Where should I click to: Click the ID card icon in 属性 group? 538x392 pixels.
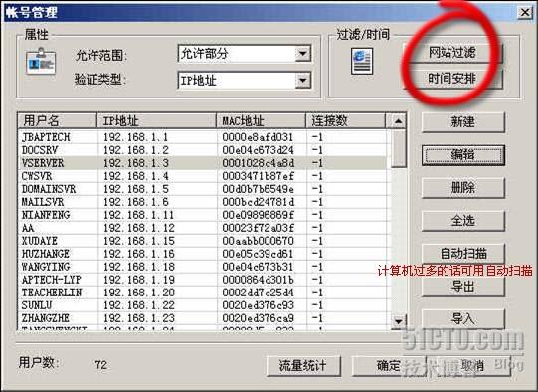pos(41,62)
